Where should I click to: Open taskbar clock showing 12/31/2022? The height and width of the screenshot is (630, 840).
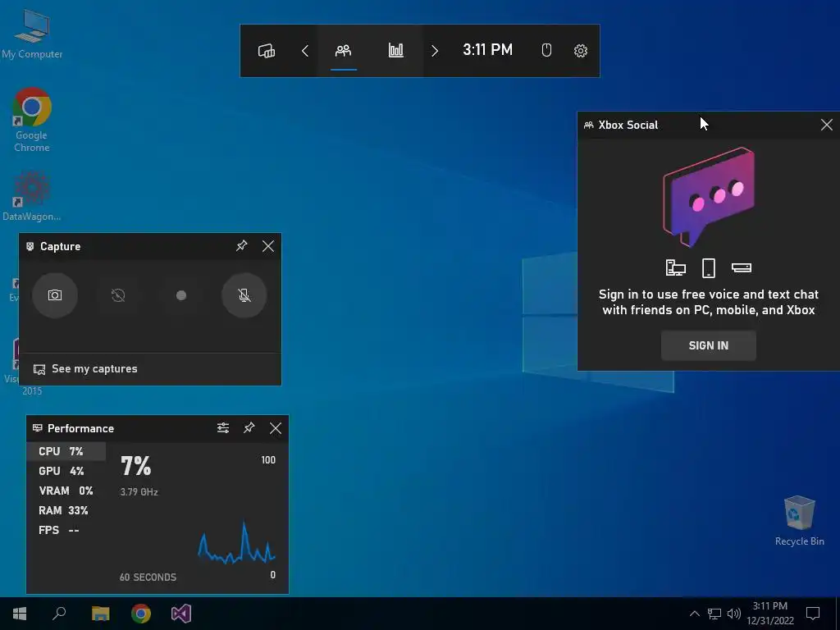point(770,614)
